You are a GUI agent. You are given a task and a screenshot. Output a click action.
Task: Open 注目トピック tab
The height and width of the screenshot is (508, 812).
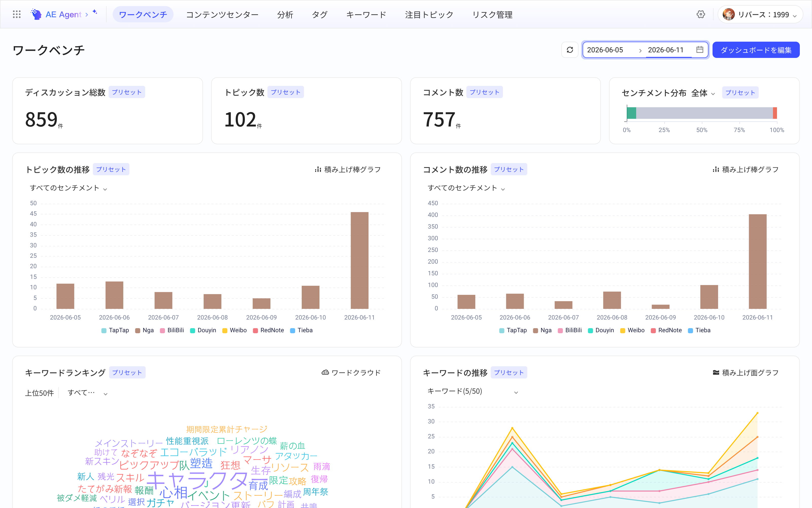pyautogui.click(x=429, y=14)
